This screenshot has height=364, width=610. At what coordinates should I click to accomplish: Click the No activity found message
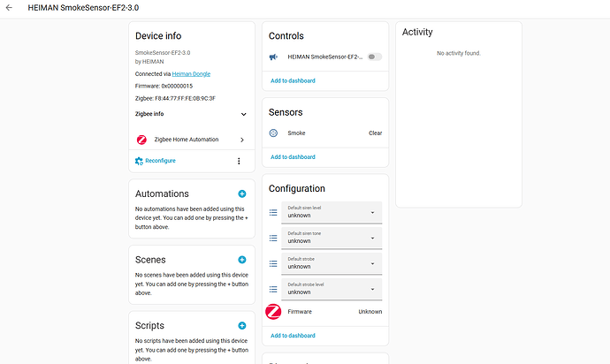pyautogui.click(x=459, y=53)
